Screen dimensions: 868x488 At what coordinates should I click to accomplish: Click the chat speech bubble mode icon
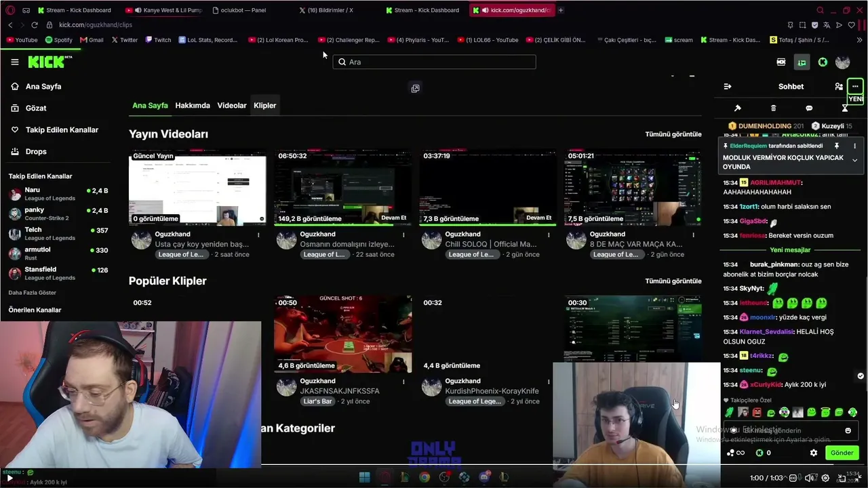click(809, 108)
